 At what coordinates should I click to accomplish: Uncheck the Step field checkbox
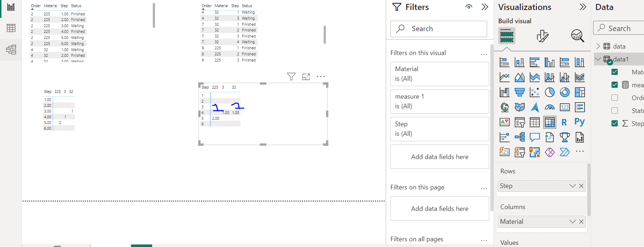click(615, 123)
